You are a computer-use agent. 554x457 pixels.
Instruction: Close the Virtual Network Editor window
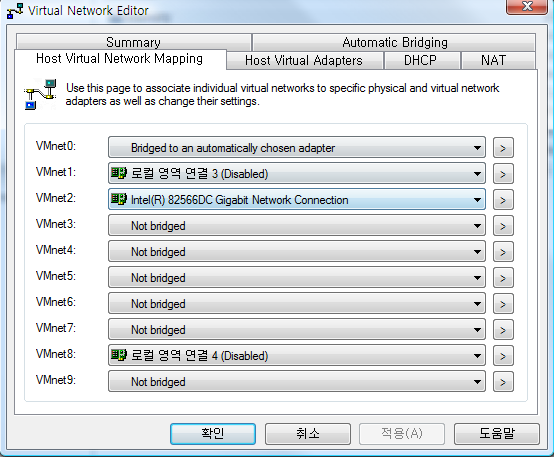[527, 6]
